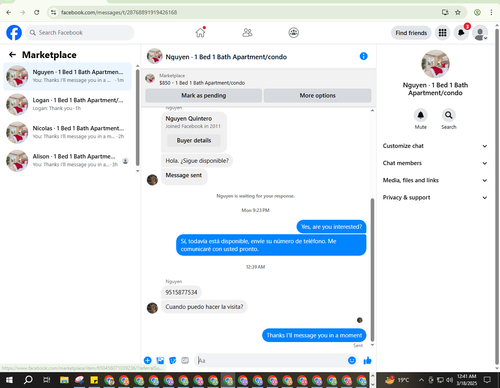Click Mark as pending button
The width and height of the screenshot is (500, 388).
point(204,95)
